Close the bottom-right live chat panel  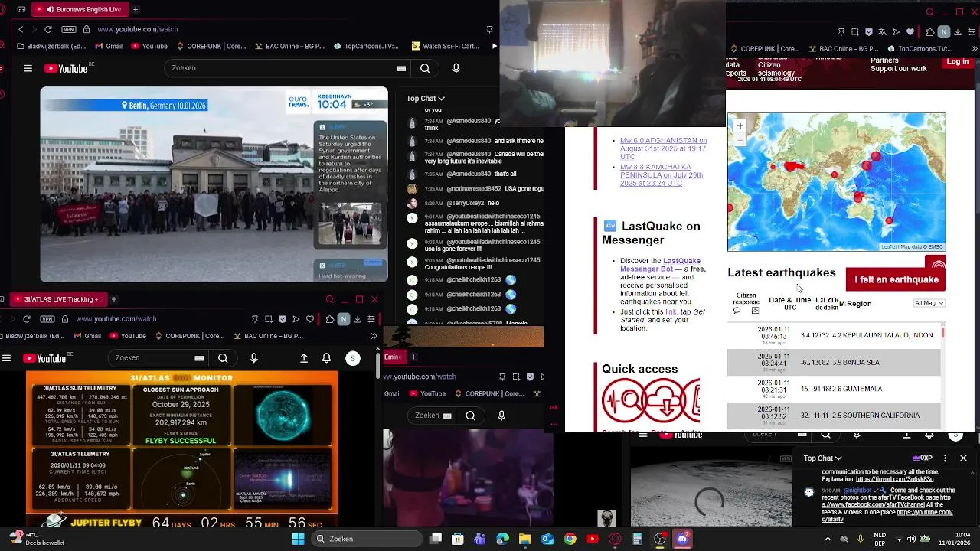(x=963, y=458)
